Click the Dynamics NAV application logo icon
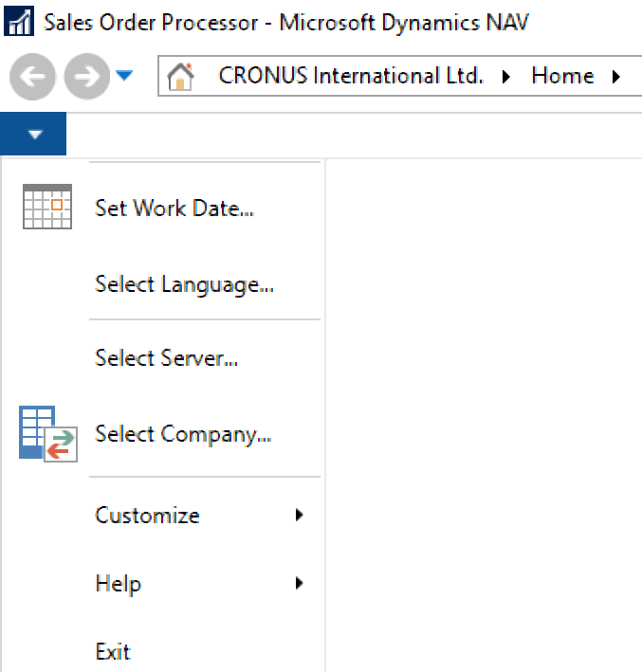 click(x=19, y=21)
